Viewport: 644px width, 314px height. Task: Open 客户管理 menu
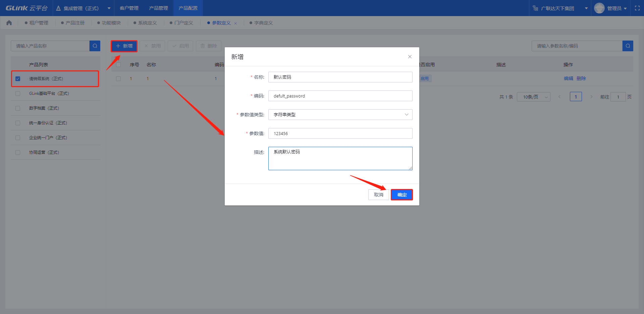[129, 8]
